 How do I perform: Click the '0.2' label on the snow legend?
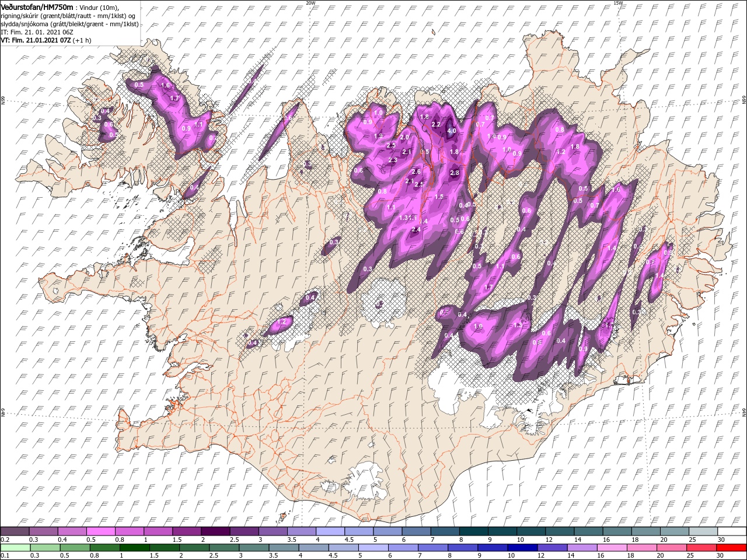point(5,540)
